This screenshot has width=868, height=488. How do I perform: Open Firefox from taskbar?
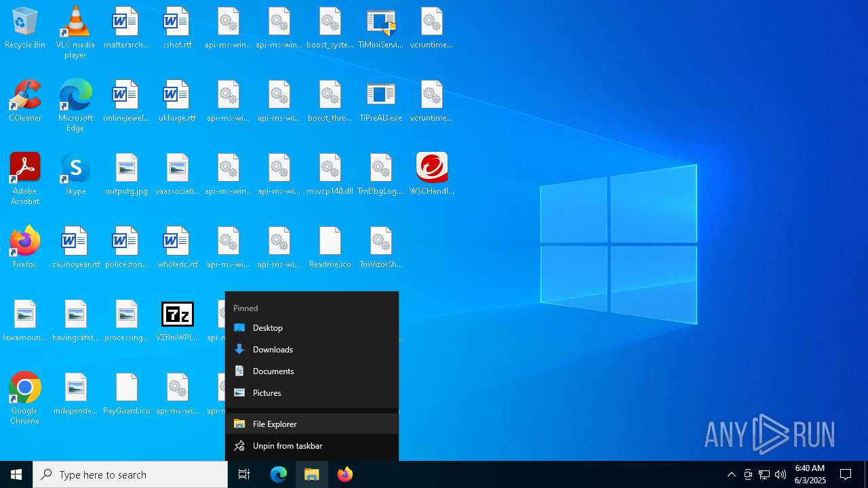point(345,474)
